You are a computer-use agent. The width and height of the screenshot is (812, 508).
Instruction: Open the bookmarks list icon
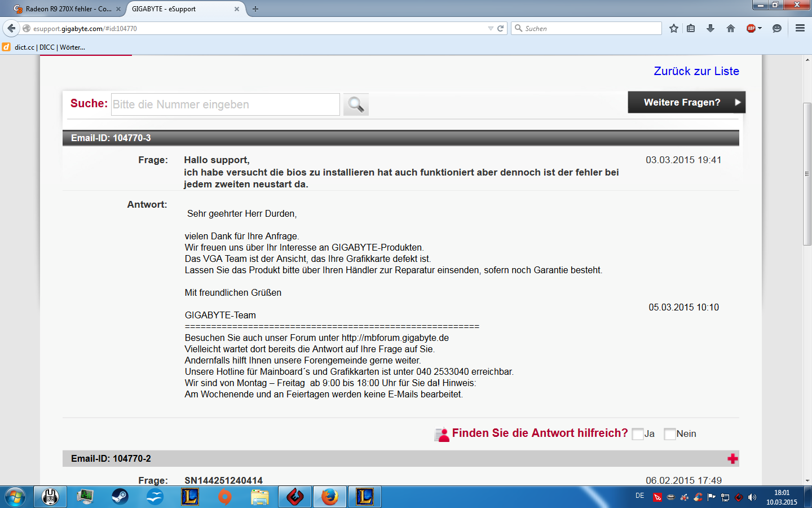[x=691, y=28]
